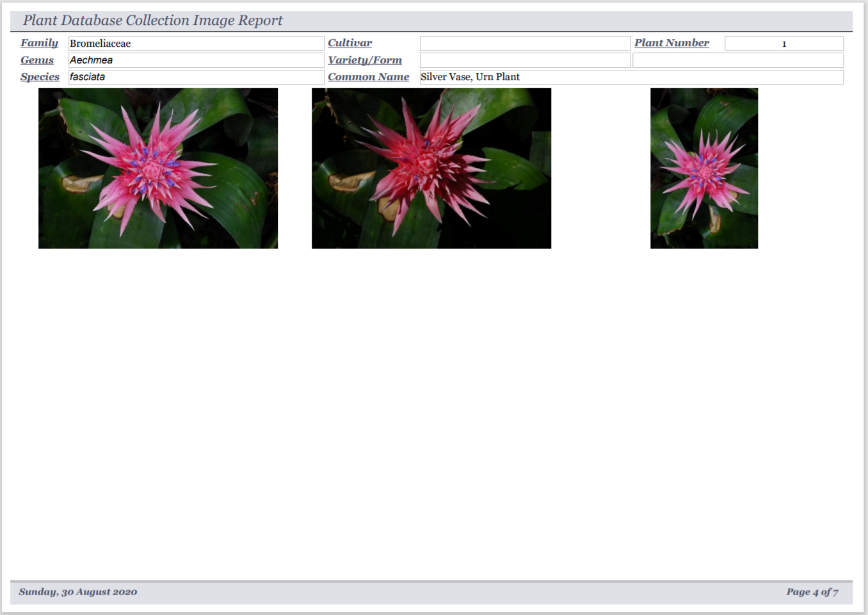Viewport: 868px width, 615px height.
Task: Click the Plant Number label link
Action: point(671,43)
